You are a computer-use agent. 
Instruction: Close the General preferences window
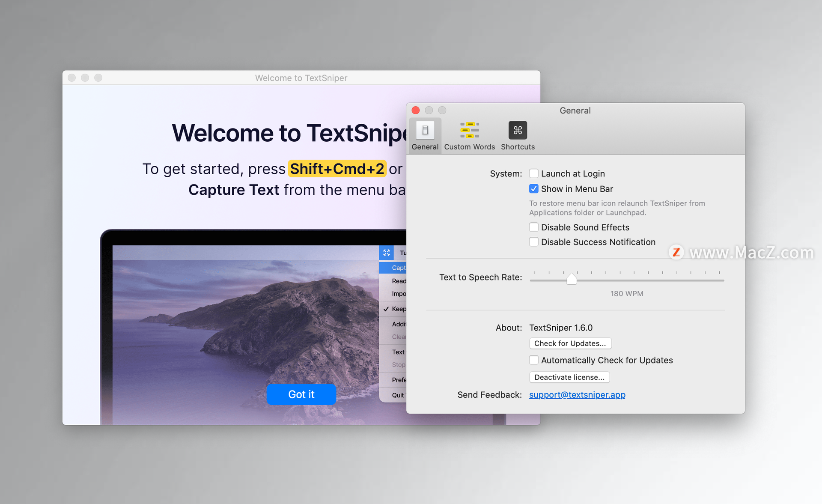point(415,110)
